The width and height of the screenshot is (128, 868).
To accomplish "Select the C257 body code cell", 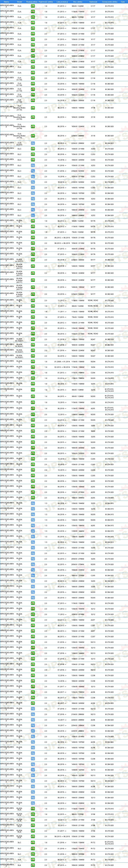I will pos(93,143).
